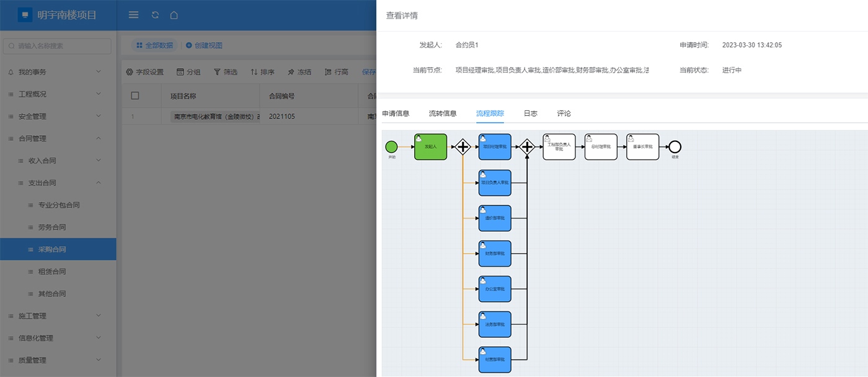This screenshot has height=377, width=868.
Task: Click the first parallel gateway diamond after 发起人
Action: click(463, 147)
